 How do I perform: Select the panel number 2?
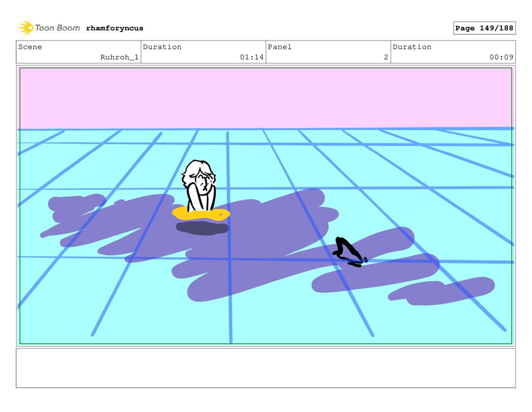point(386,57)
